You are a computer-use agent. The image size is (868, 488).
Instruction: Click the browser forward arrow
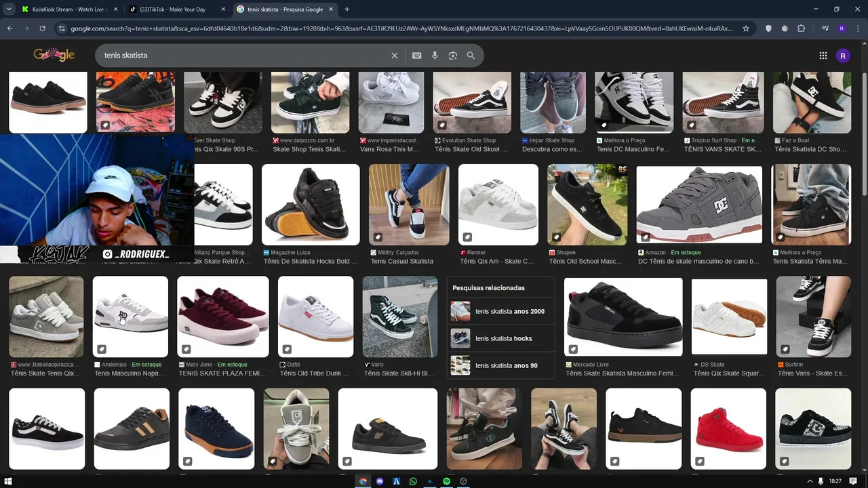26,28
